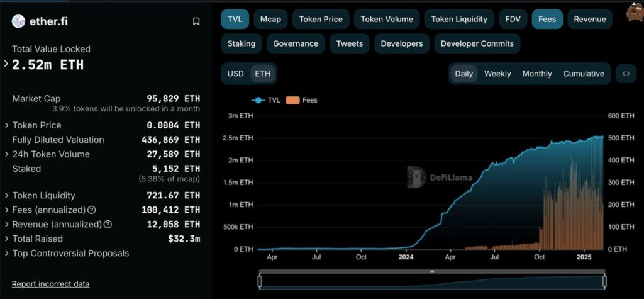Open the embed code icon button
This screenshot has width=644, height=299.
(x=626, y=74)
